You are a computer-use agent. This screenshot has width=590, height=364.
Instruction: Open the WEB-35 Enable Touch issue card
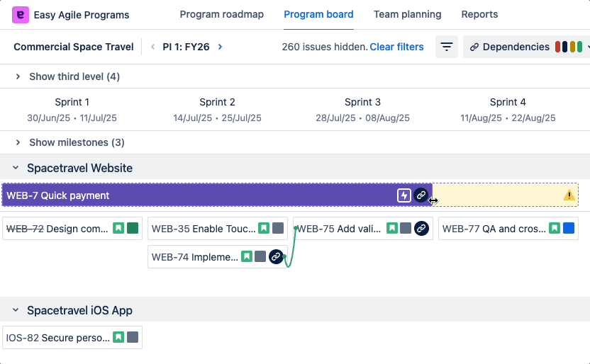204,229
